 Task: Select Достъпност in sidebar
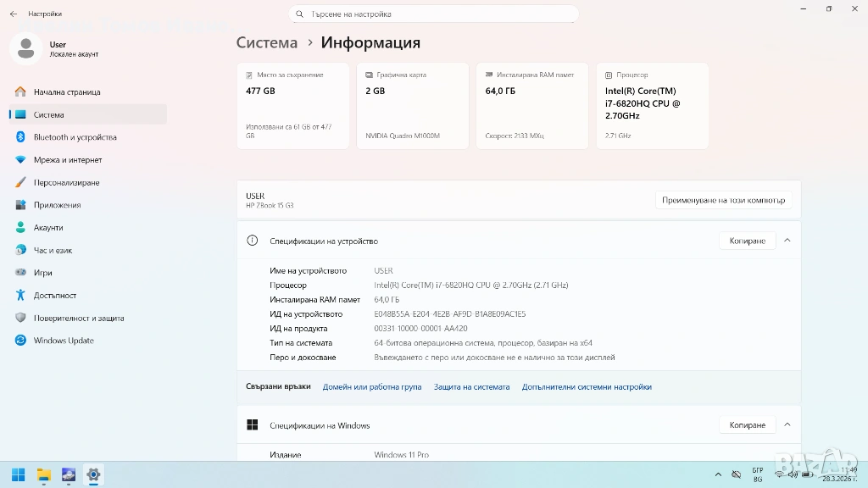[55, 296]
